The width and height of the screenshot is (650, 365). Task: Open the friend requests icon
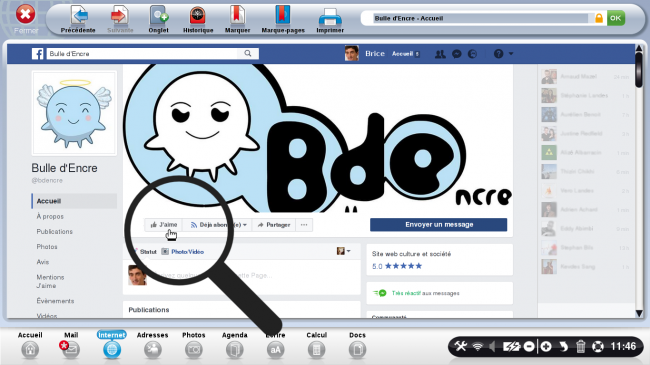click(x=440, y=54)
